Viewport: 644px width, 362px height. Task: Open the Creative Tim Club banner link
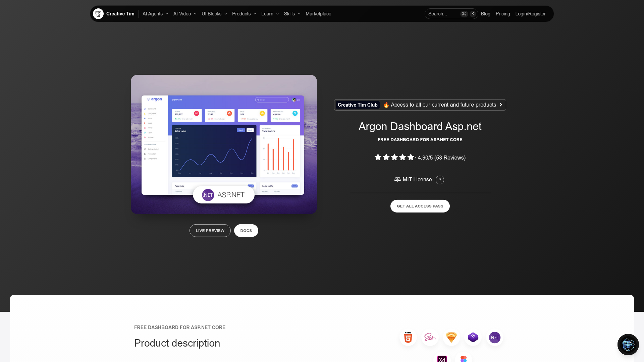point(420,105)
